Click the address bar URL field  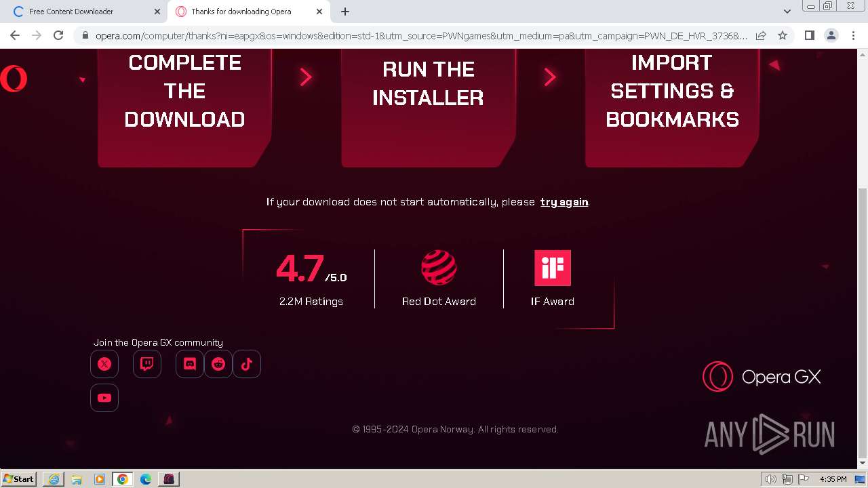pos(421,35)
